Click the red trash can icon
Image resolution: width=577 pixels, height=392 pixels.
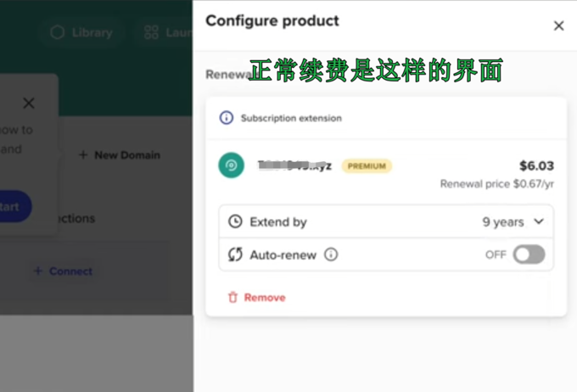(x=232, y=298)
